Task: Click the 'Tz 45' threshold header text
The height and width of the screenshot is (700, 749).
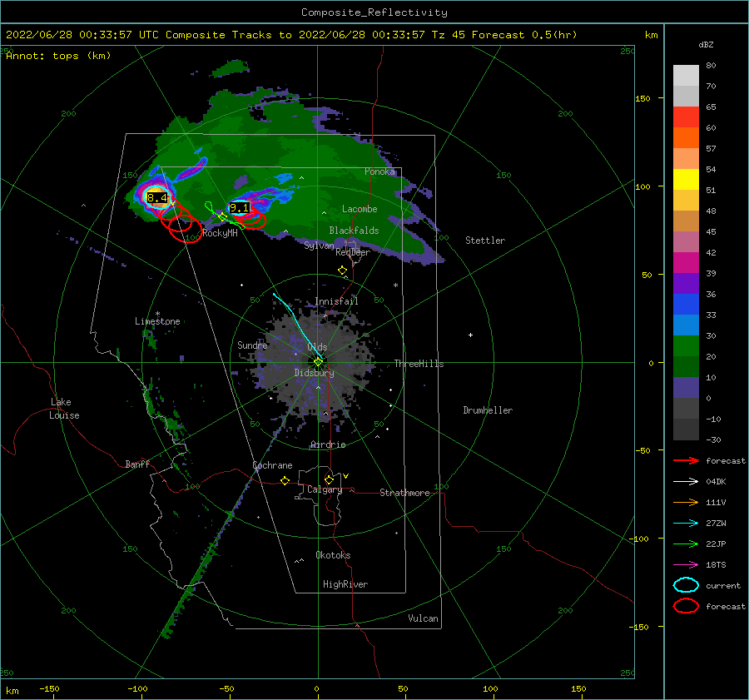Action: coord(448,35)
